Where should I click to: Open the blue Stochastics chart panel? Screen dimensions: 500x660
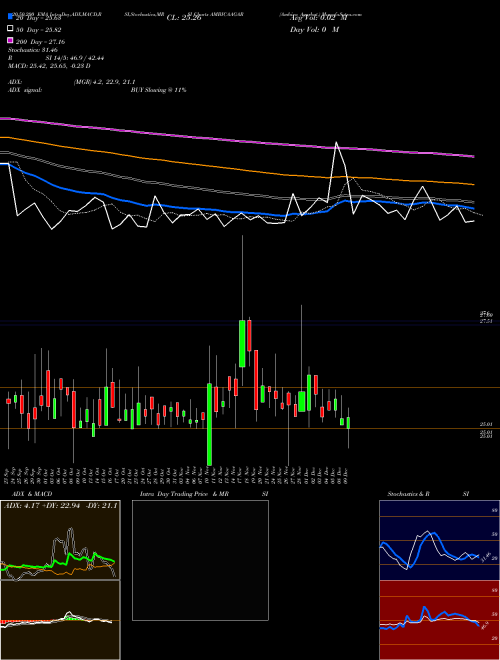[x=439, y=540]
